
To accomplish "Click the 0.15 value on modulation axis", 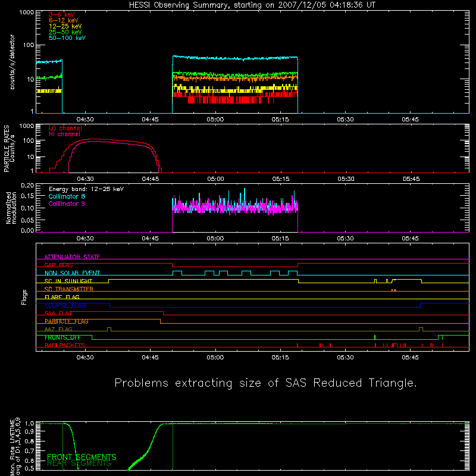I will tap(27, 196).
